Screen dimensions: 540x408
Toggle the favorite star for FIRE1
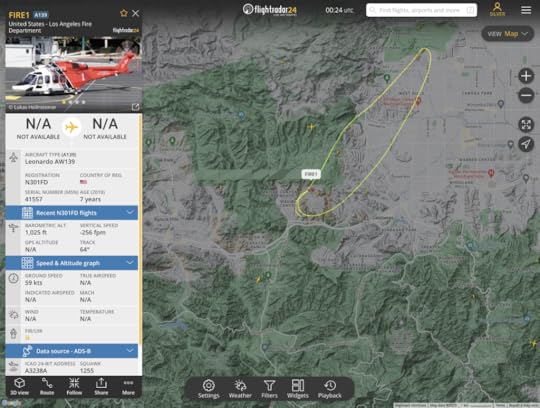[124, 13]
